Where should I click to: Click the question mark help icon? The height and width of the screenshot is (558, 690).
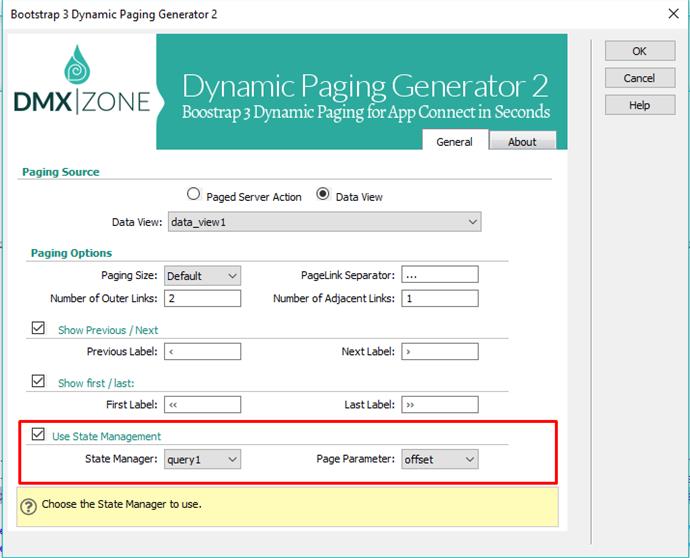point(29,506)
